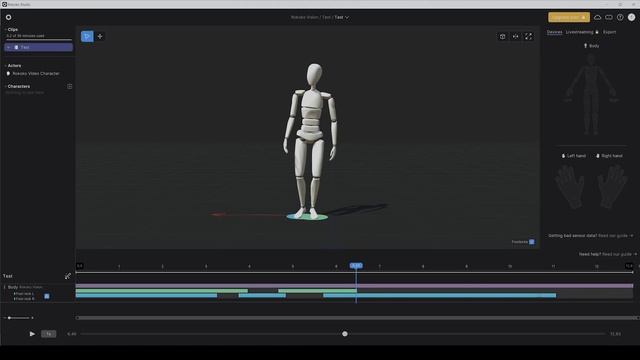Switch to the Export tab
Viewport: 640px width, 360px height.
coord(609,32)
